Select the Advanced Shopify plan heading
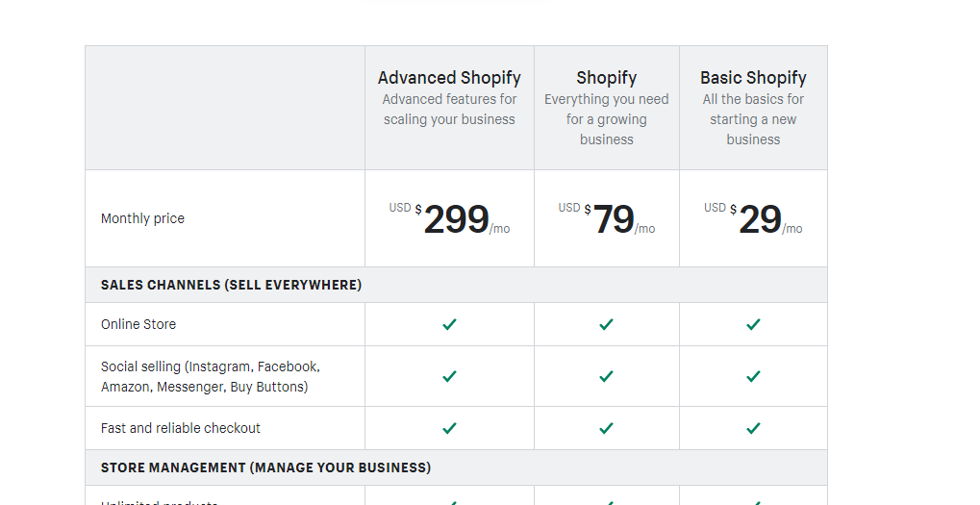Viewport: 980px width, 505px height. click(x=449, y=78)
